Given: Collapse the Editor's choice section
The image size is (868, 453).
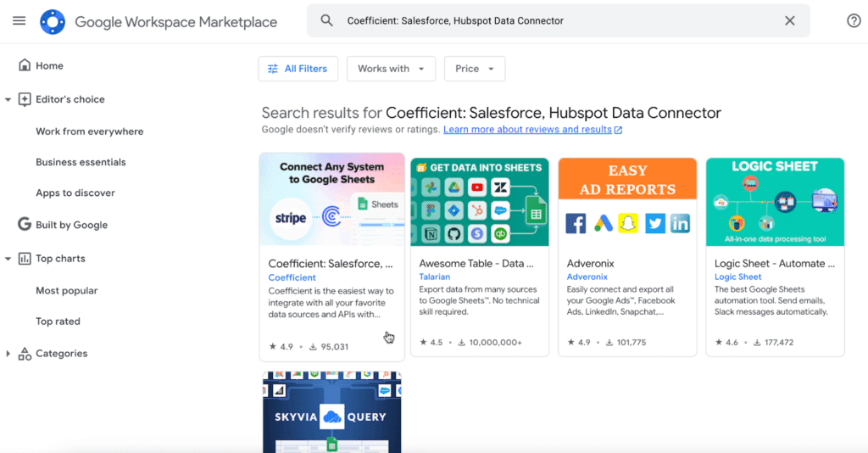Looking at the screenshot, I should point(8,99).
